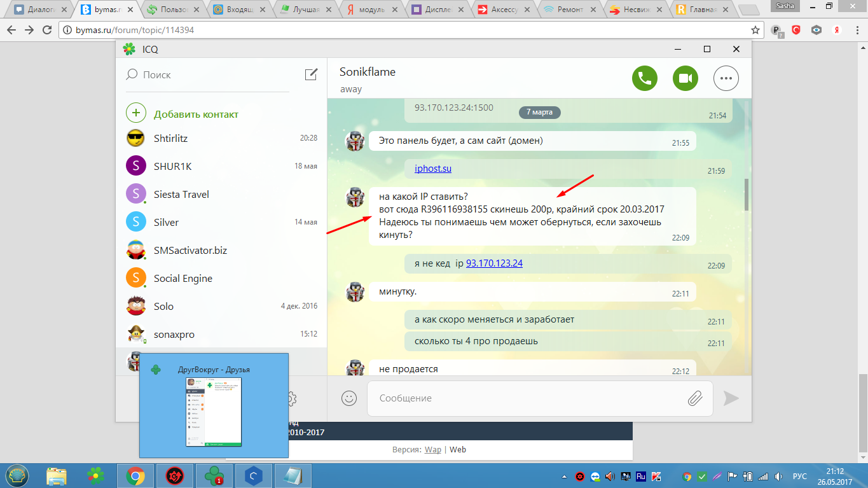Reload the page in the browser
868x488 pixels.
pos(47,30)
